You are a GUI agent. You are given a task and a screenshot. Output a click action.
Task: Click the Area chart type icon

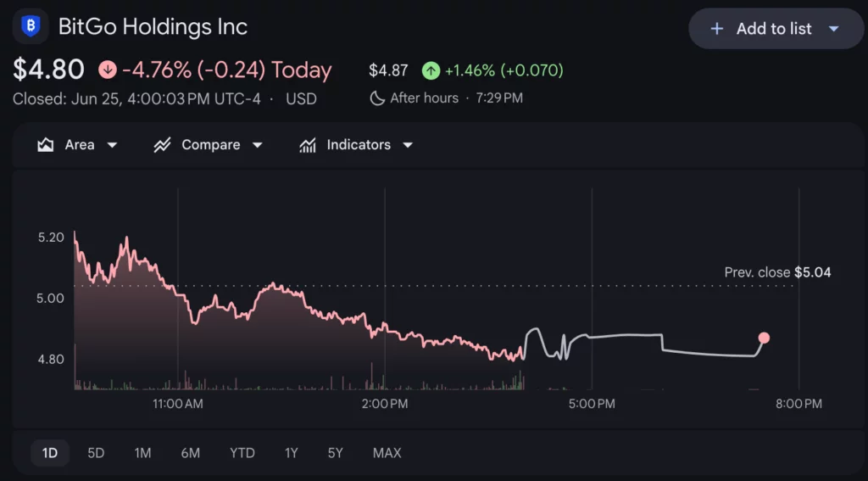click(46, 145)
